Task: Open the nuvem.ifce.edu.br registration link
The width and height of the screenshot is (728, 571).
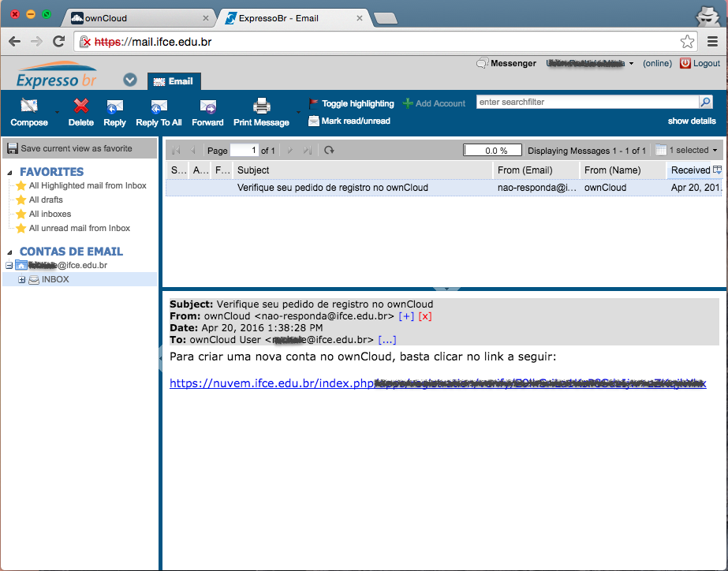Action: (438, 383)
